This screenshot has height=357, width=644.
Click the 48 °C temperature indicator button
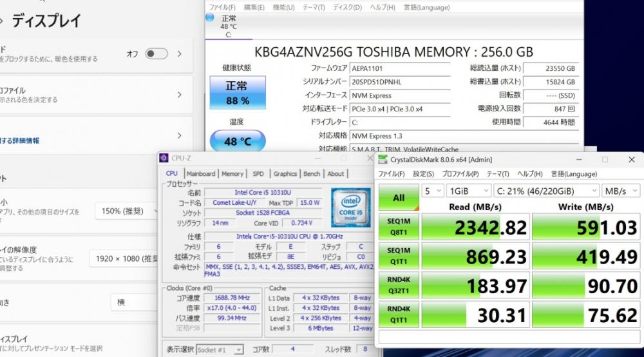238,141
